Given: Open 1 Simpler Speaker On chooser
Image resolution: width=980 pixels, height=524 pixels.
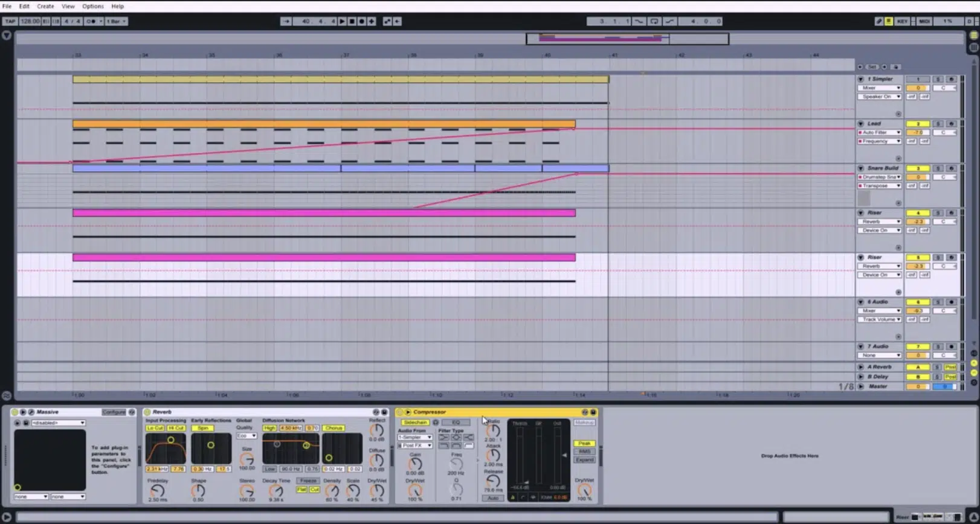Looking at the screenshot, I should 880,97.
